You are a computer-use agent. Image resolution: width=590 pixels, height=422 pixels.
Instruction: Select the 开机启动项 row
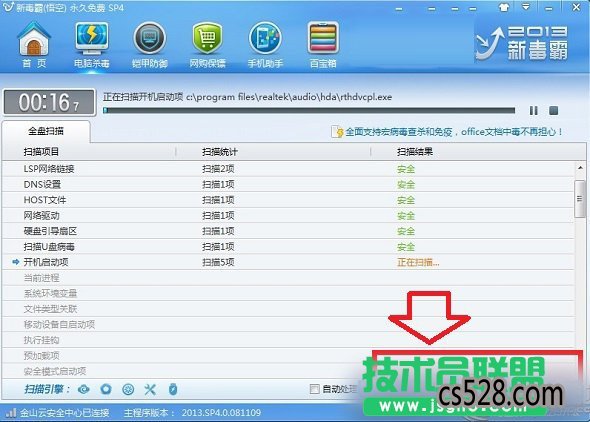point(288,262)
